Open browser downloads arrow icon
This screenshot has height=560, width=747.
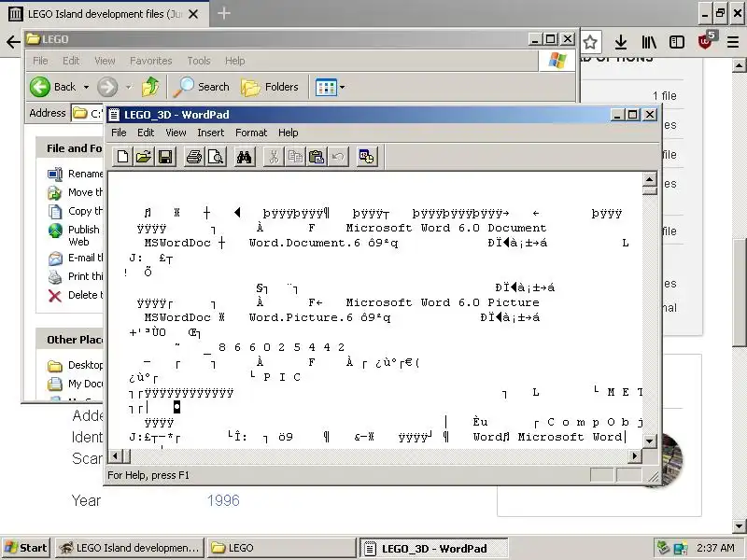(x=620, y=42)
